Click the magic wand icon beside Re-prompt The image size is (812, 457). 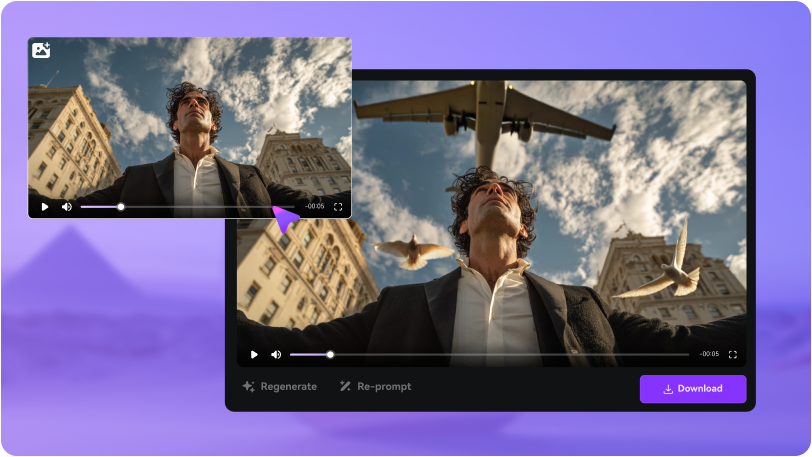tap(345, 387)
